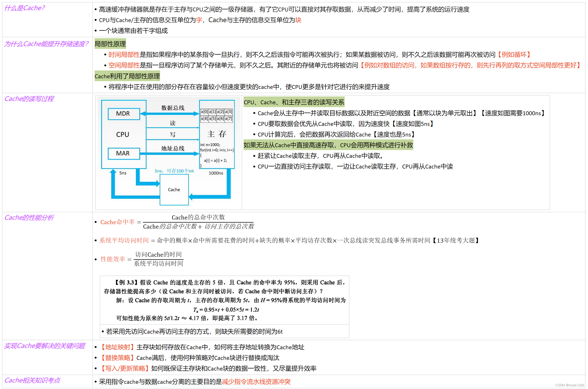Click the 【13年统考大题】 note
Image resolution: width=588 pixels, height=389 pixels.
pyautogui.click(x=456, y=241)
